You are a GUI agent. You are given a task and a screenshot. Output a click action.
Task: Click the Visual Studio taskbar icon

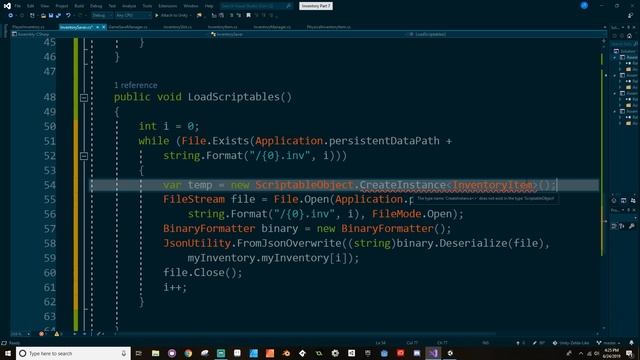coord(433,353)
